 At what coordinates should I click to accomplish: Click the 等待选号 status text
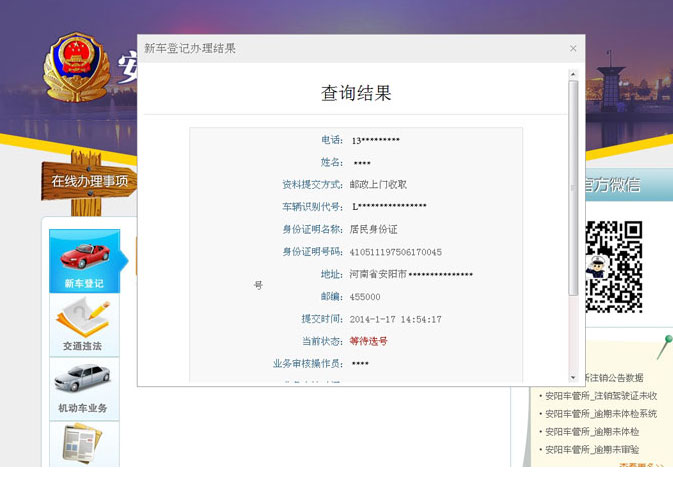pos(368,341)
